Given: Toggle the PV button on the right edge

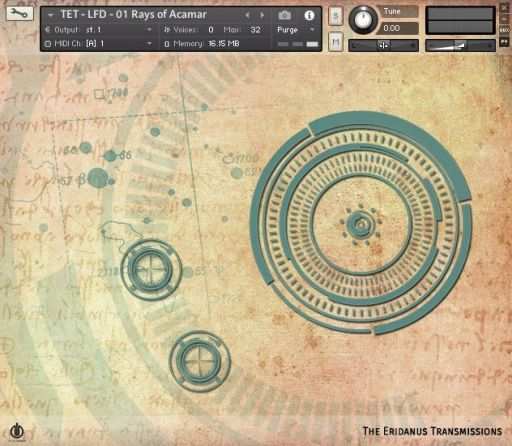Looking at the screenshot, I should 504,42.
